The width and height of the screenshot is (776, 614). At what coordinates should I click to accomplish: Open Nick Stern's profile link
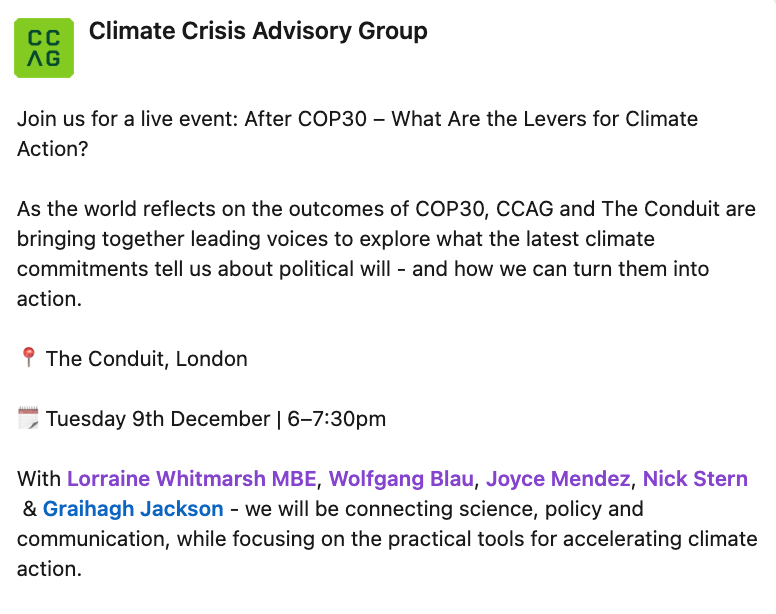[695, 479]
